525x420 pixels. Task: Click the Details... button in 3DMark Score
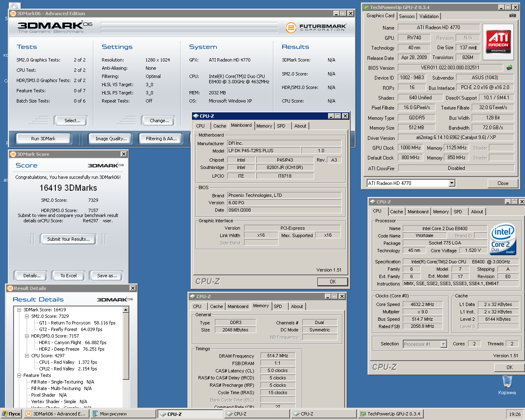point(32,276)
